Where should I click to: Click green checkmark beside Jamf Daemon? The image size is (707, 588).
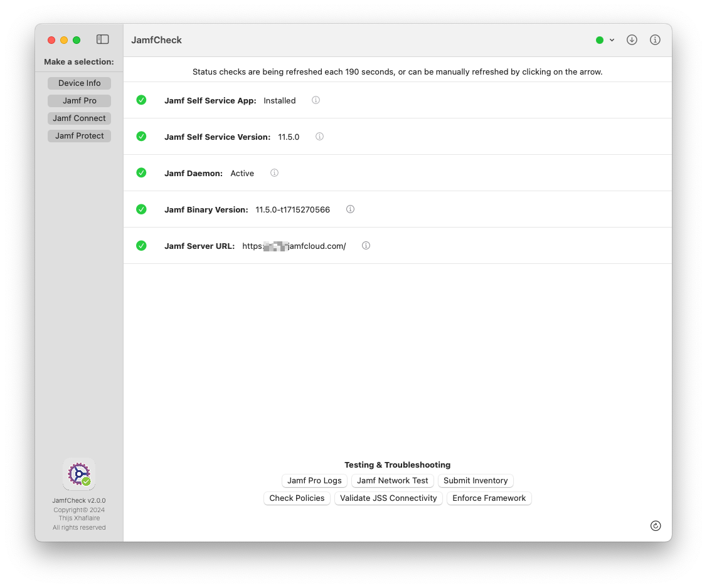[x=141, y=172]
